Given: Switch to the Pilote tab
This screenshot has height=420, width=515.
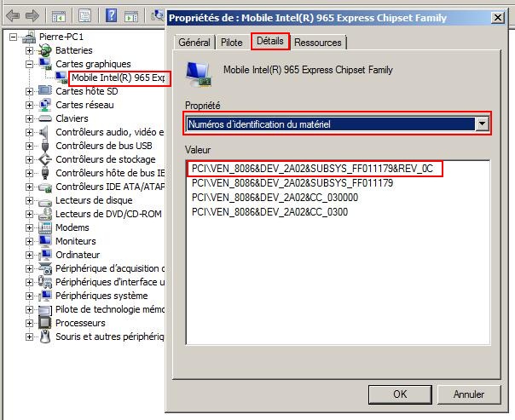Looking at the screenshot, I should pos(232,43).
